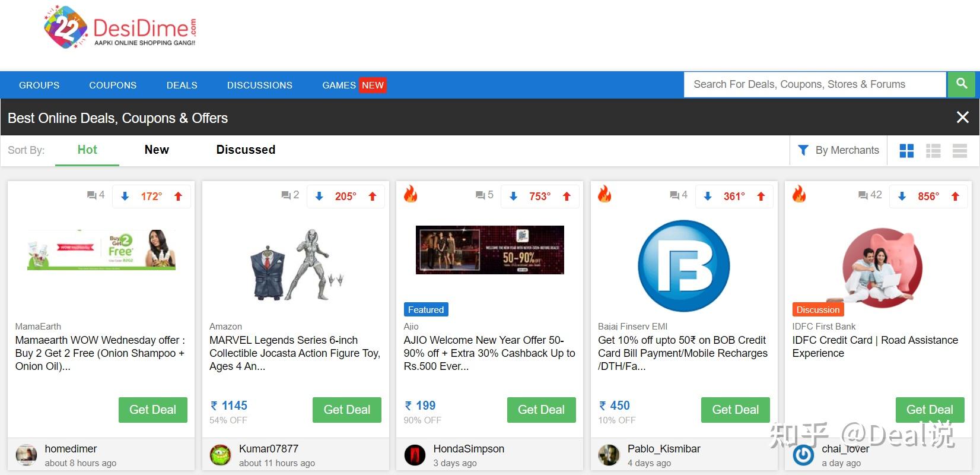Open the Games section

pyautogui.click(x=354, y=85)
